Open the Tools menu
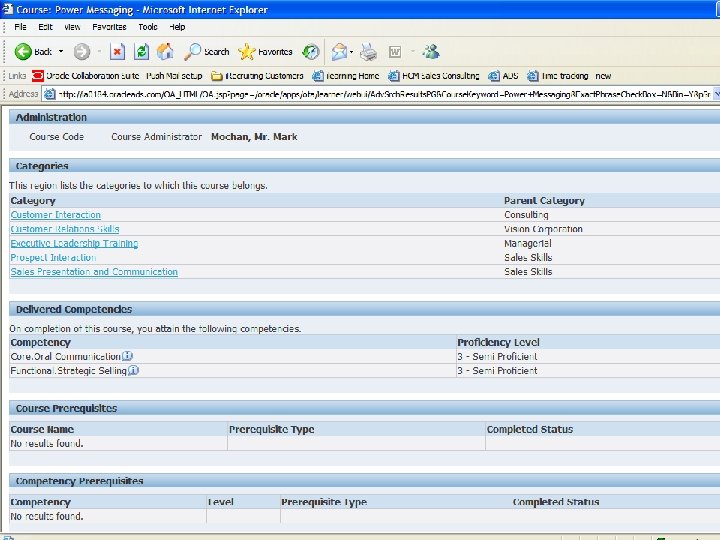720x540 pixels. click(148, 27)
